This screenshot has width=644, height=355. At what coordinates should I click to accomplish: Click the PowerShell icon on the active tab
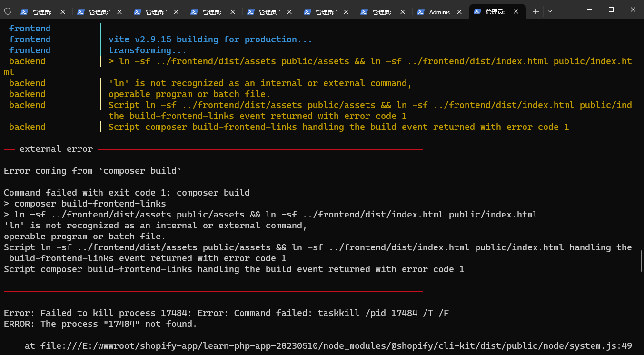(477, 12)
